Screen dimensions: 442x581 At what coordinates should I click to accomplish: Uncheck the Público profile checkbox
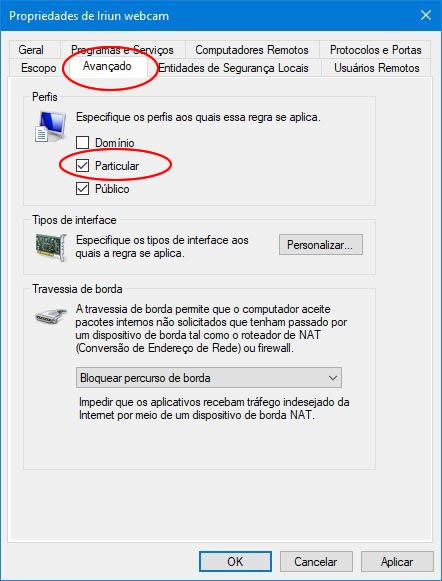pyautogui.click(x=82, y=189)
